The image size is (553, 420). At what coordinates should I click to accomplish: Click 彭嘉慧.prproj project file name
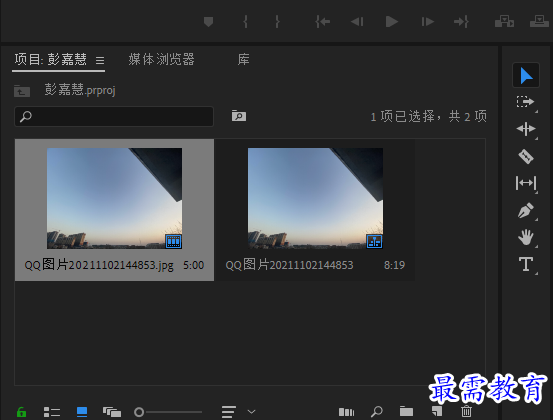80,90
